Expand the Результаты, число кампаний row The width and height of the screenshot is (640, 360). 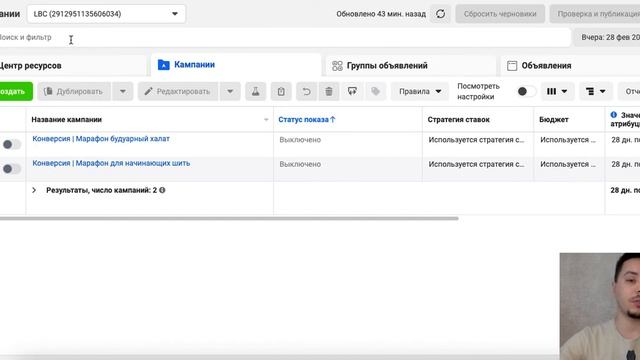[34, 190]
